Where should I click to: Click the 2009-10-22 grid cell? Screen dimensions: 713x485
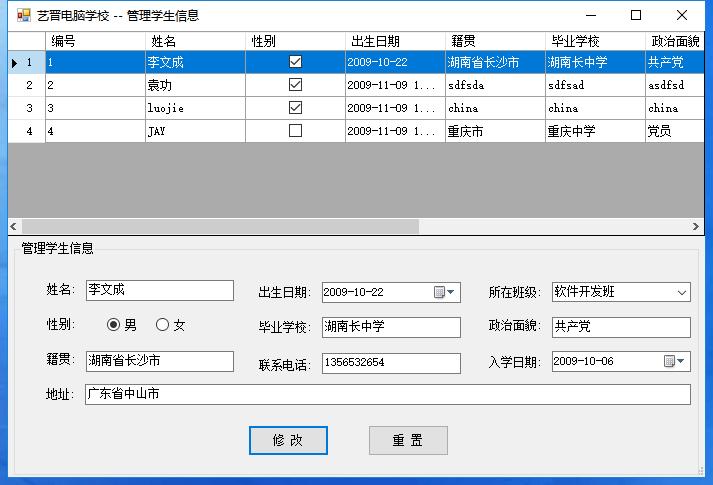pos(396,62)
